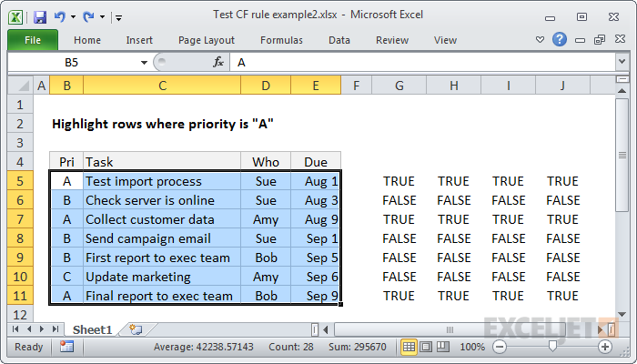637x364 pixels.
Task: Expand the Name Box dropdown arrow
Action: 144,63
